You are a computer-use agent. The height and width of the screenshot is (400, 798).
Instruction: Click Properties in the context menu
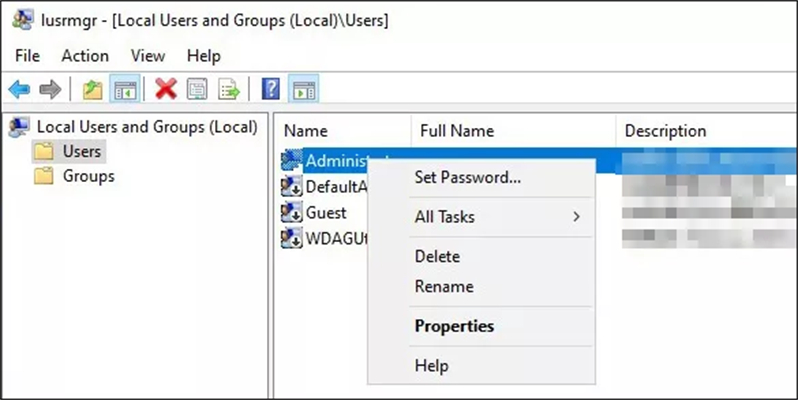454,326
